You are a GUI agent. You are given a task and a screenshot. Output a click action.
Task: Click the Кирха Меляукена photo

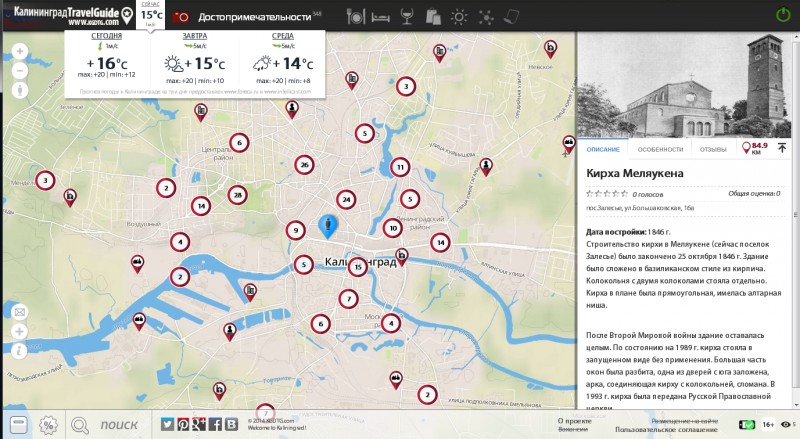684,85
